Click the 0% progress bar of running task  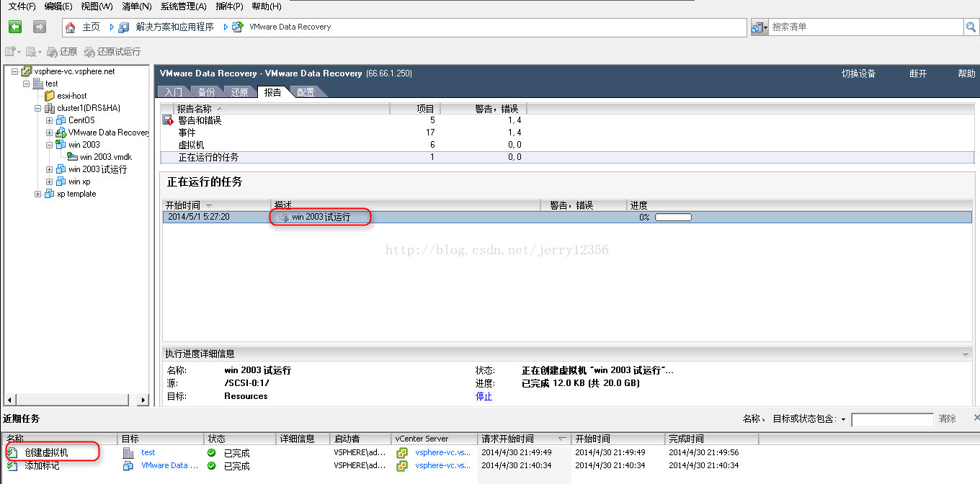(673, 217)
